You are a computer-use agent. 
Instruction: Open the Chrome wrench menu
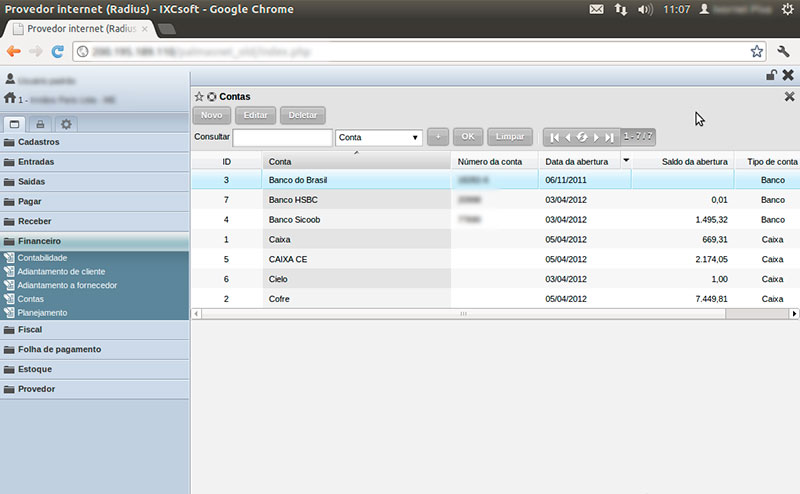pyautogui.click(x=783, y=52)
